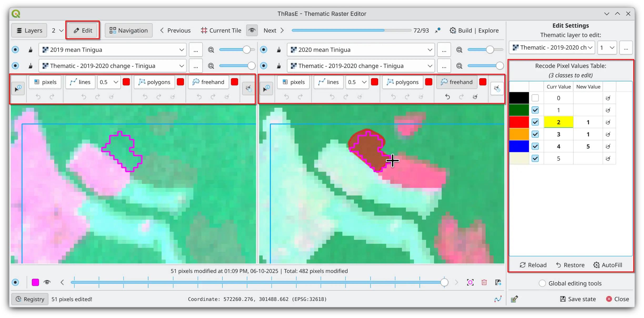Click the zoom-to-layer icon for 2020 mean Tinigua
The image size is (644, 318).
459,50
